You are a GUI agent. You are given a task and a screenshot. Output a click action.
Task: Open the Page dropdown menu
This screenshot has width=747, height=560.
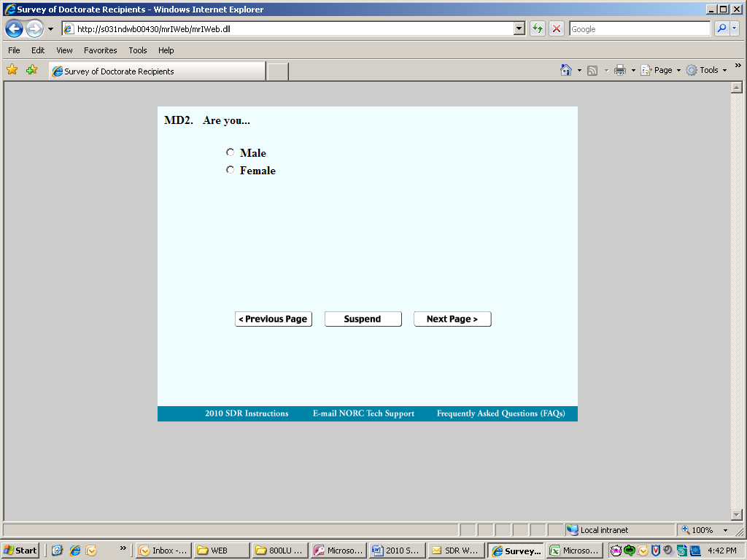[660, 70]
